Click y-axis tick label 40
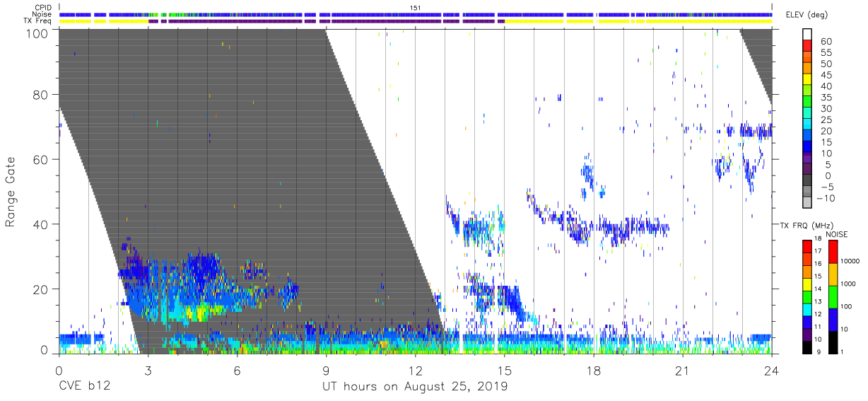The image size is (868, 401). tap(40, 223)
